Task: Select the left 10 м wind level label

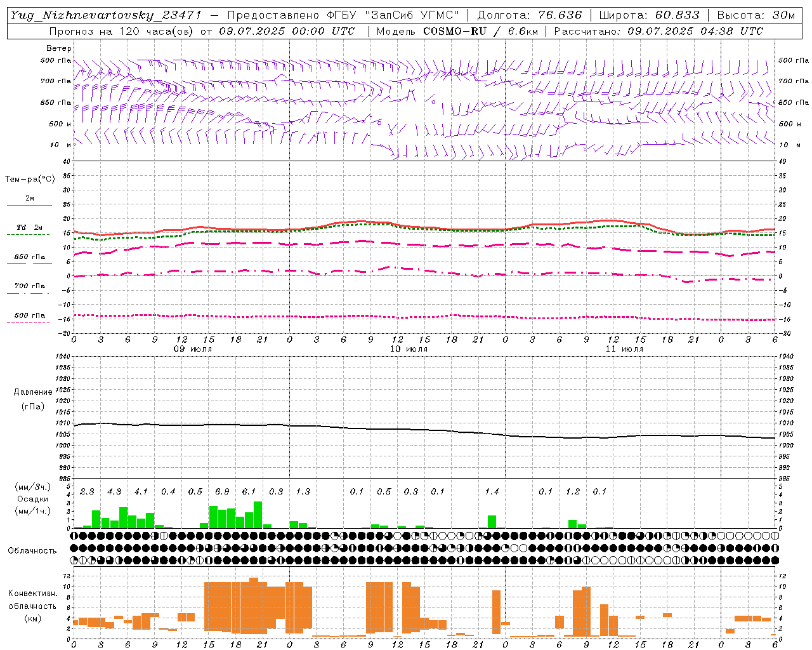Action: click(60, 145)
